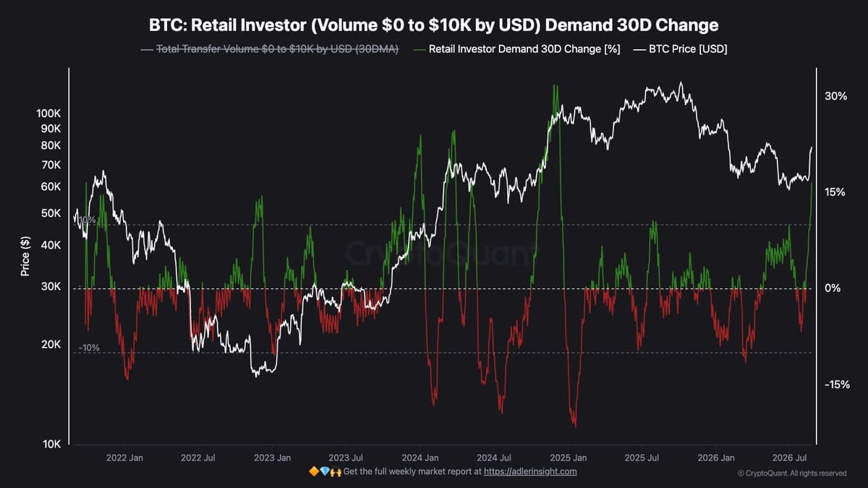Select the 60K price axis tick
Viewport: 868px width, 488px height.
tap(51, 187)
